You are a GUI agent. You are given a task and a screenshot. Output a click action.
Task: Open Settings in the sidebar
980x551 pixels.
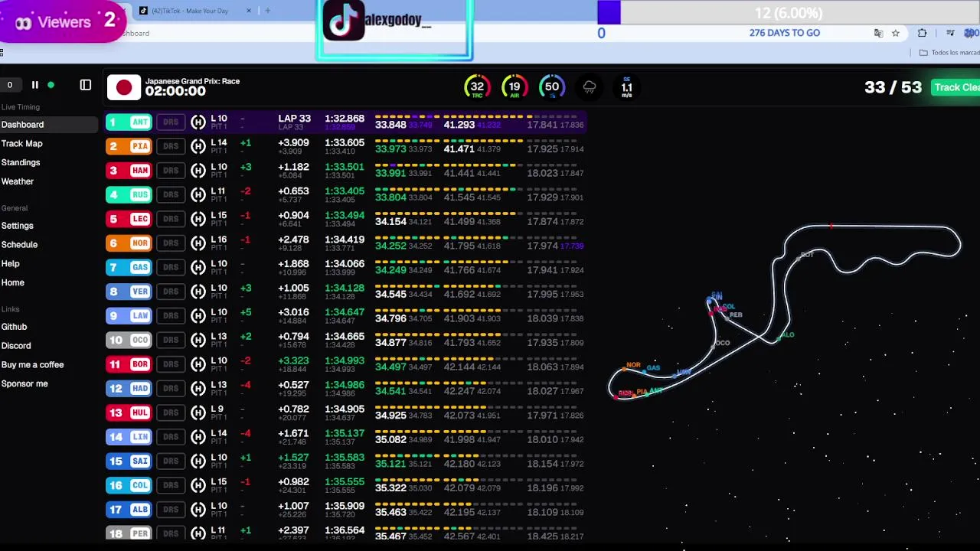18,226
